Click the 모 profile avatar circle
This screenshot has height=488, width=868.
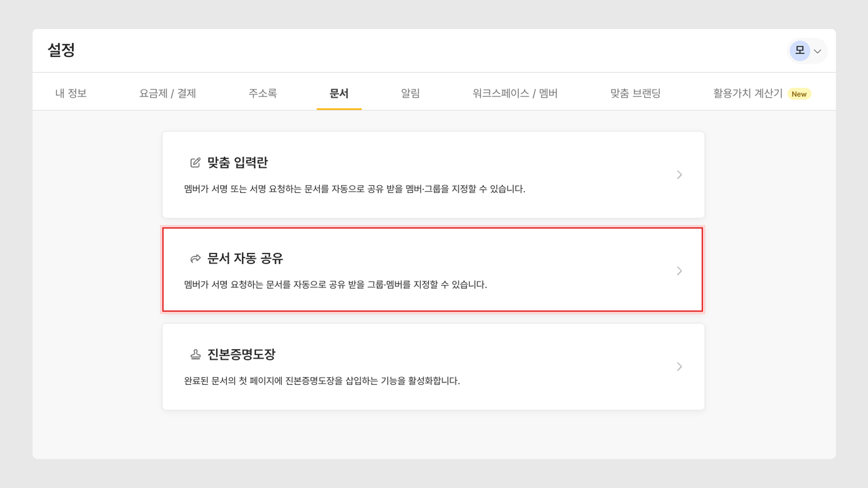point(800,51)
